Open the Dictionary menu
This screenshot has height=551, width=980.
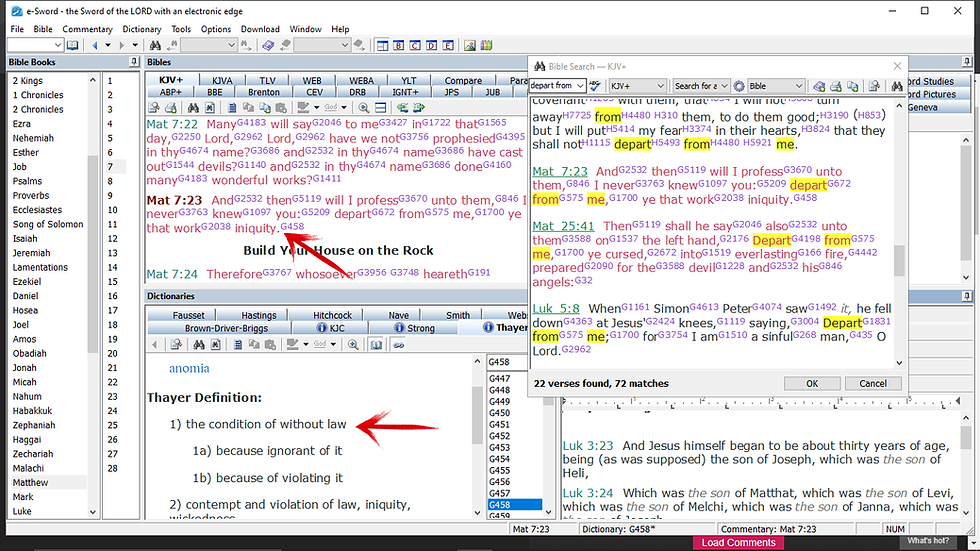[x=141, y=29]
